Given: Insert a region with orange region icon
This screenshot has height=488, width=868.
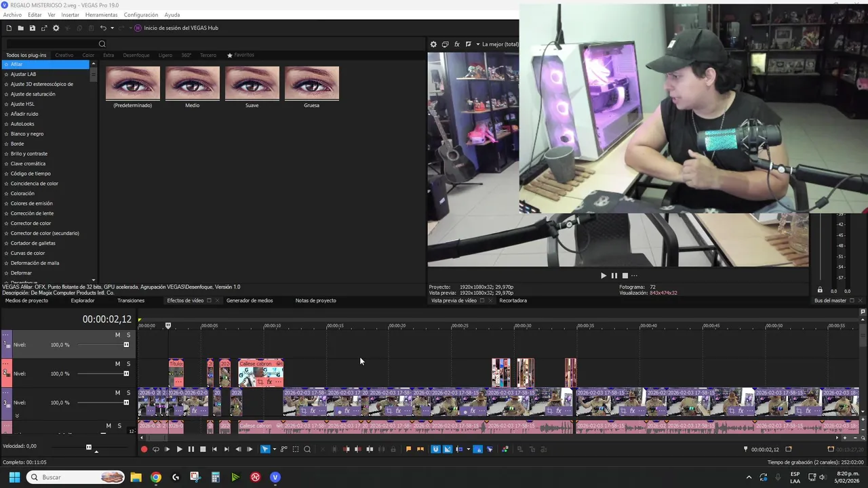Looking at the screenshot, I should tap(420, 449).
